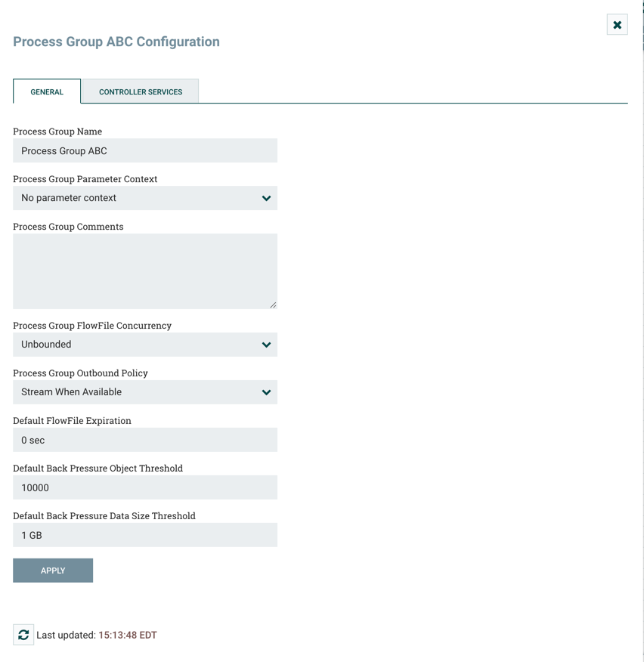
Task: Click the Process Group Name input field
Action: [144, 150]
